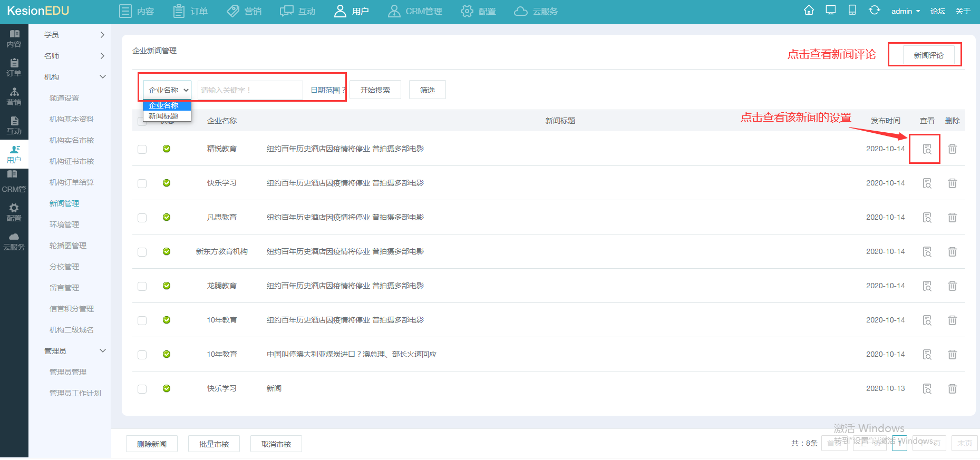Tick checkbox for 凡思教育 row

tap(142, 218)
